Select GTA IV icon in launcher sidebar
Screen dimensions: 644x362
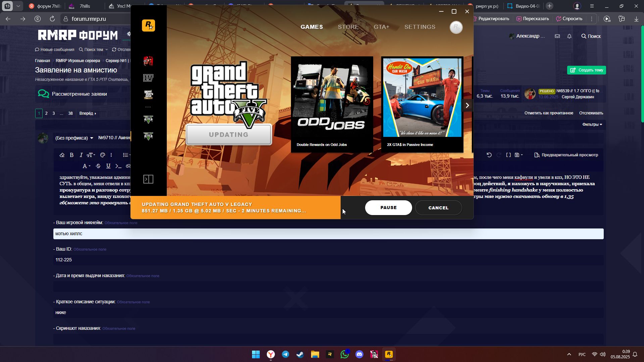click(148, 78)
